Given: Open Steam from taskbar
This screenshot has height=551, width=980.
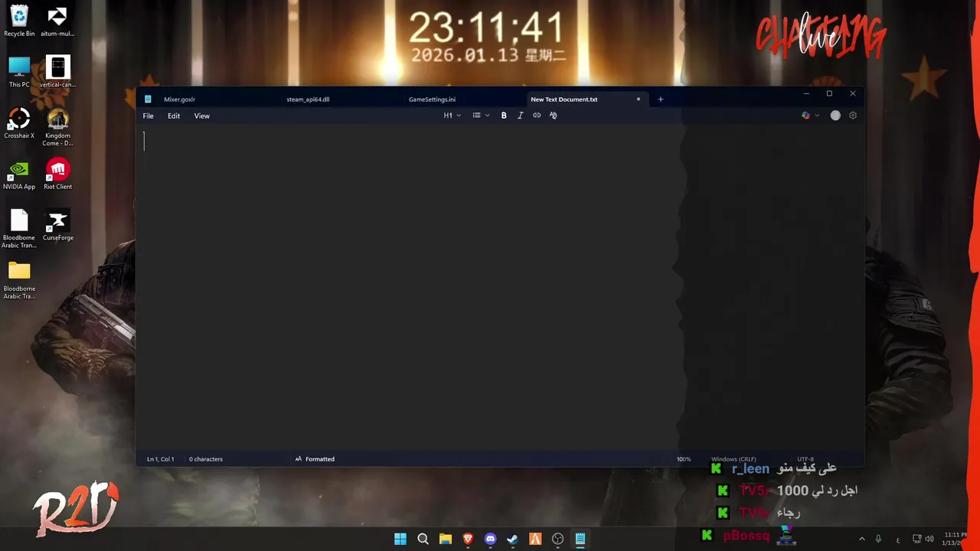Looking at the screenshot, I should tap(513, 539).
